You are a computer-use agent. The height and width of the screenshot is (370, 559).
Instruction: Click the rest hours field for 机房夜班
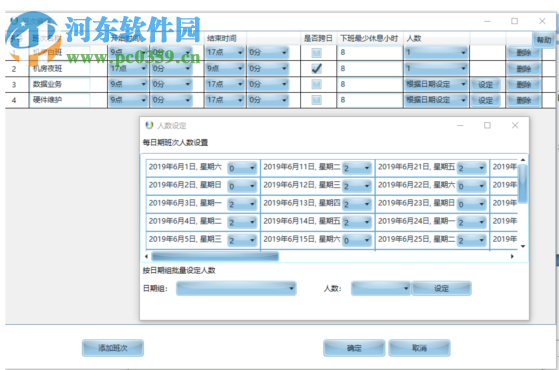pos(370,68)
